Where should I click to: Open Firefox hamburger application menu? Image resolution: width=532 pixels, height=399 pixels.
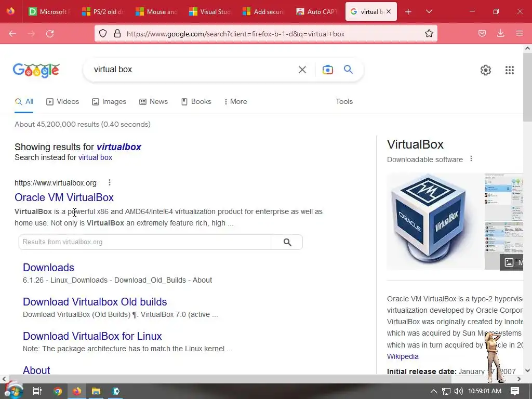pos(519,33)
